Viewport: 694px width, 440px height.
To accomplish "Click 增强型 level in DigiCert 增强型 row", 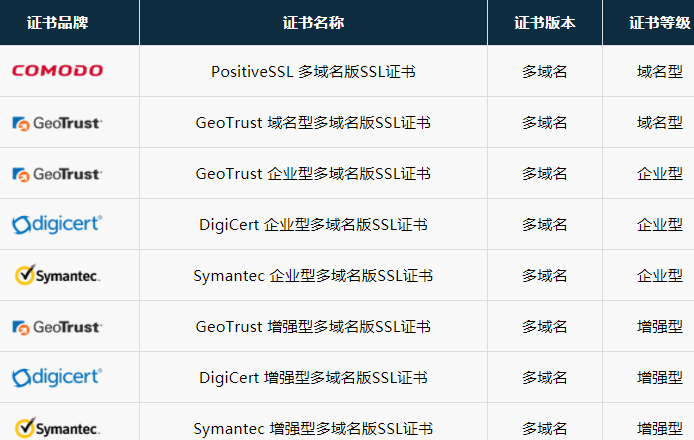I will [660, 378].
